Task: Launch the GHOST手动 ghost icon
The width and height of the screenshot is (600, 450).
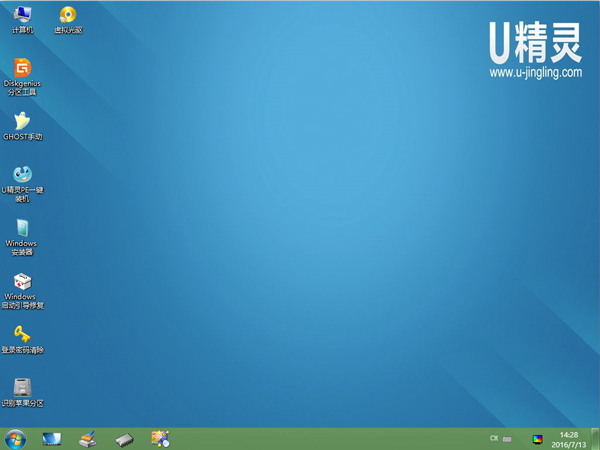Action: (x=23, y=126)
